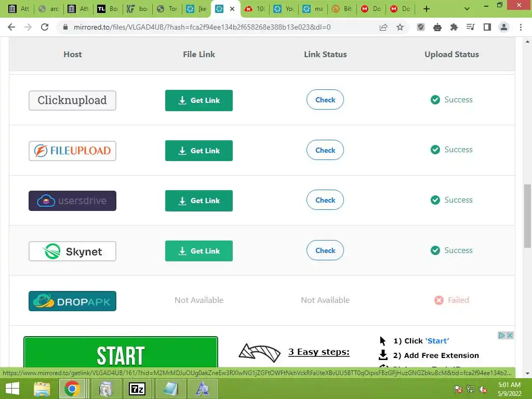Open Chrome three-dot menu
Image resolution: width=532 pixels, height=399 pixels.
coord(521,27)
